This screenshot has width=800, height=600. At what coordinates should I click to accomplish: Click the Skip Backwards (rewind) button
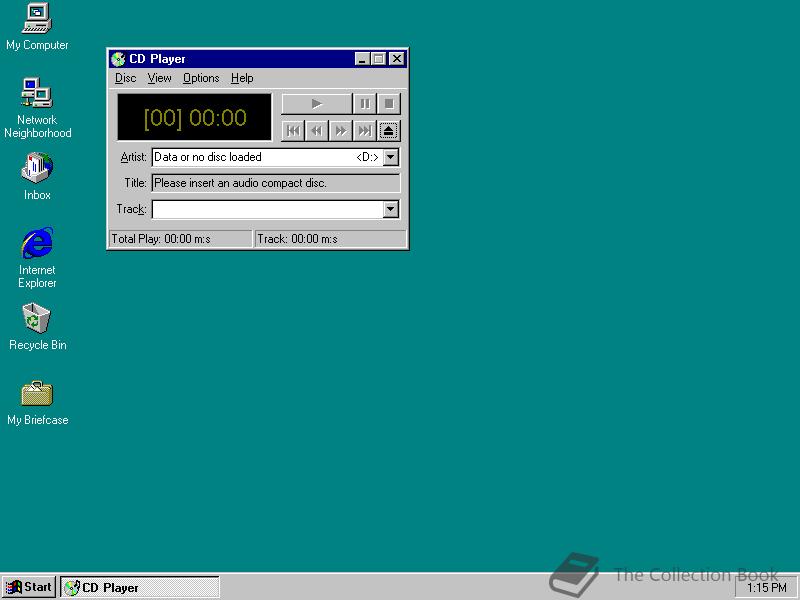click(x=316, y=131)
